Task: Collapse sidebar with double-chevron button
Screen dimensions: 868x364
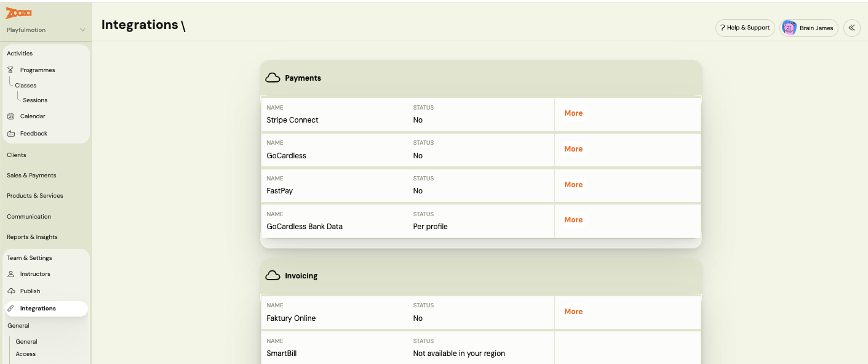Action: 852,28
